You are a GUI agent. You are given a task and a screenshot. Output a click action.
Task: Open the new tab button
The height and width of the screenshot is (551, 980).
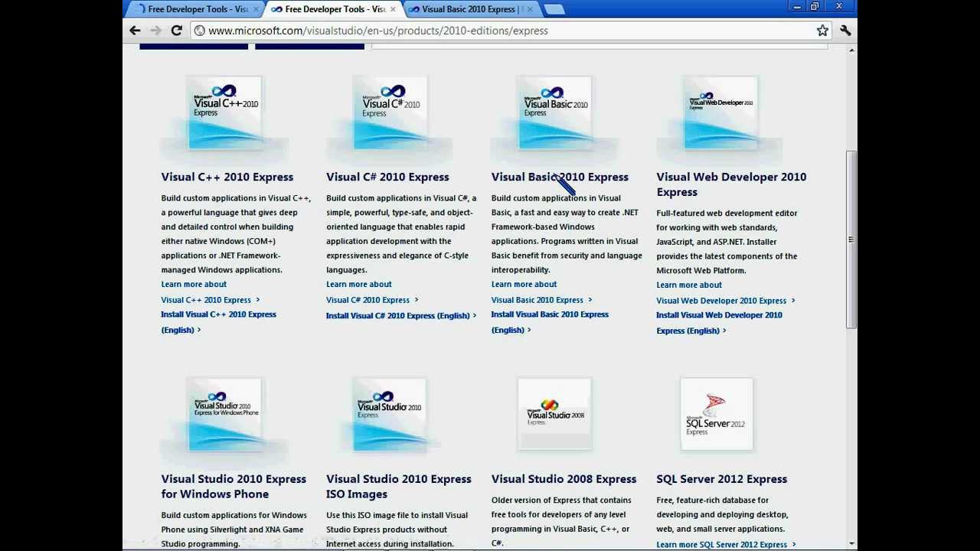(x=554, y=9)
